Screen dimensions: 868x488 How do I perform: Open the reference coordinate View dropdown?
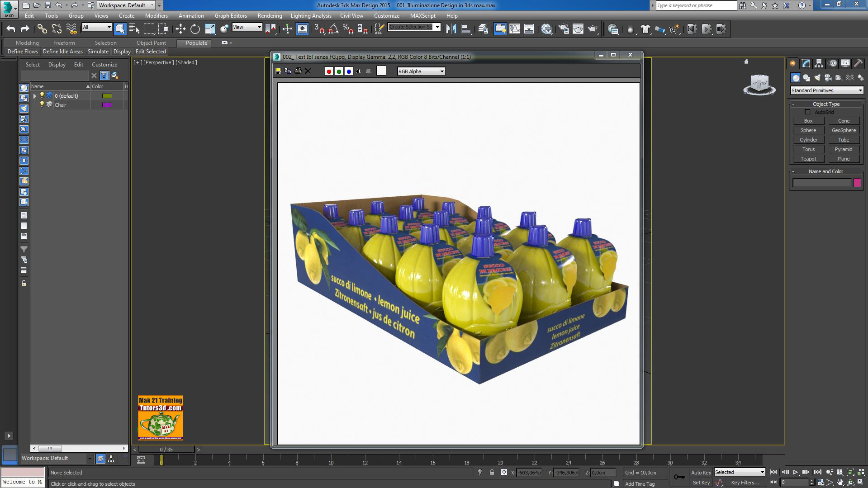pos(247,27)
